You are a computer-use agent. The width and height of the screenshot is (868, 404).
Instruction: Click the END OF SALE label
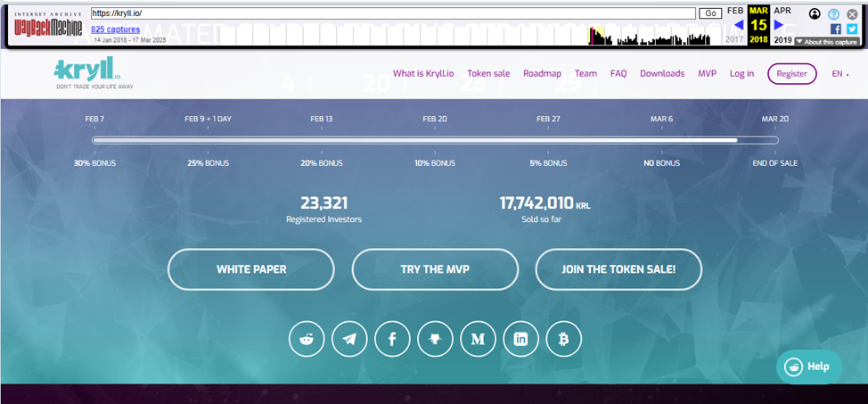click(x=775, y=163)
